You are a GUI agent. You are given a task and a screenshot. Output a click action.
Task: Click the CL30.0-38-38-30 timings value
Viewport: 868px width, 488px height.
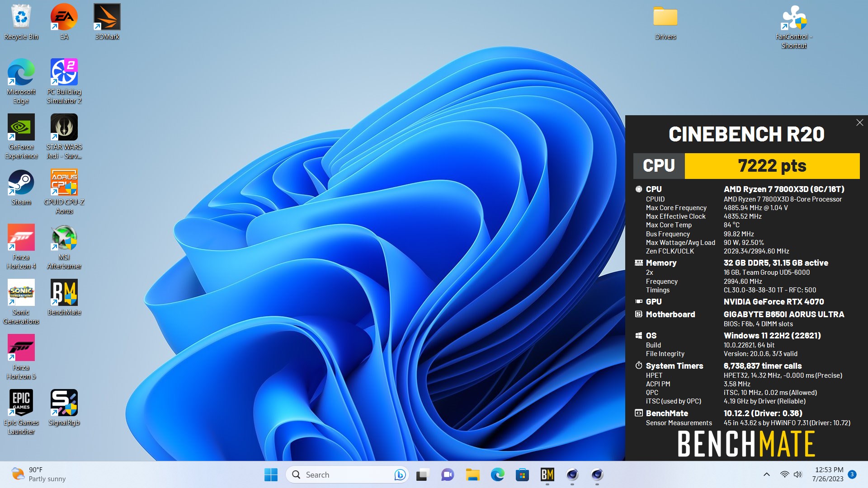[x=769, y=290]
